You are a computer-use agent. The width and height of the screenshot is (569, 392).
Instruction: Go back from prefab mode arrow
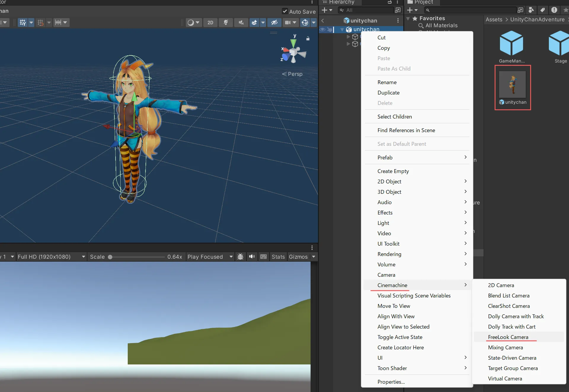[323, 20]
